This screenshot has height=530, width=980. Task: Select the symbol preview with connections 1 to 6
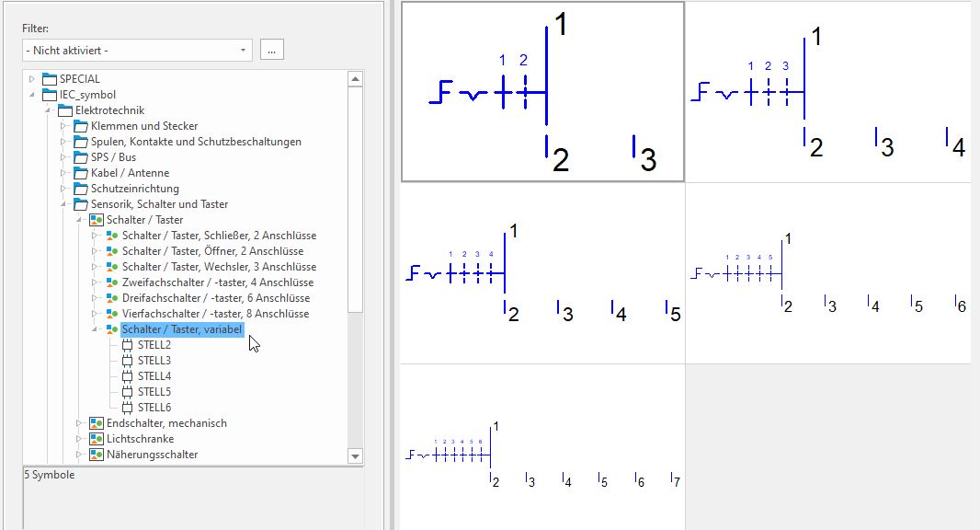pos(828,273)
